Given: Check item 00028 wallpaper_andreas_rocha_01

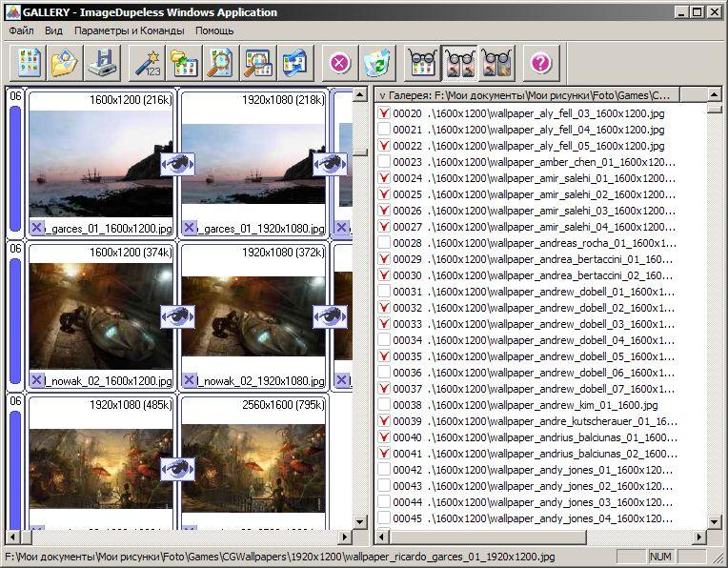Looking at the screenshot, I should click(384, 243).
